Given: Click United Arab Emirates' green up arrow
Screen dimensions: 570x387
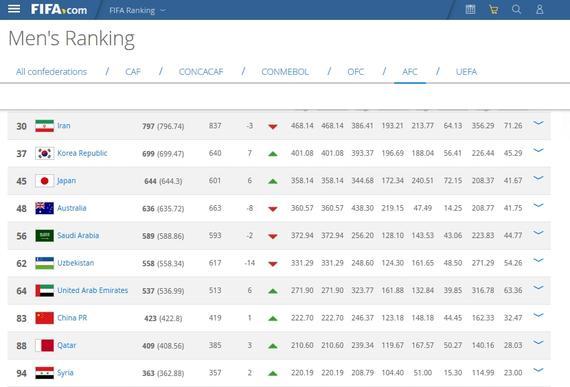Looking at the screenshot, I should coord(273,291).
